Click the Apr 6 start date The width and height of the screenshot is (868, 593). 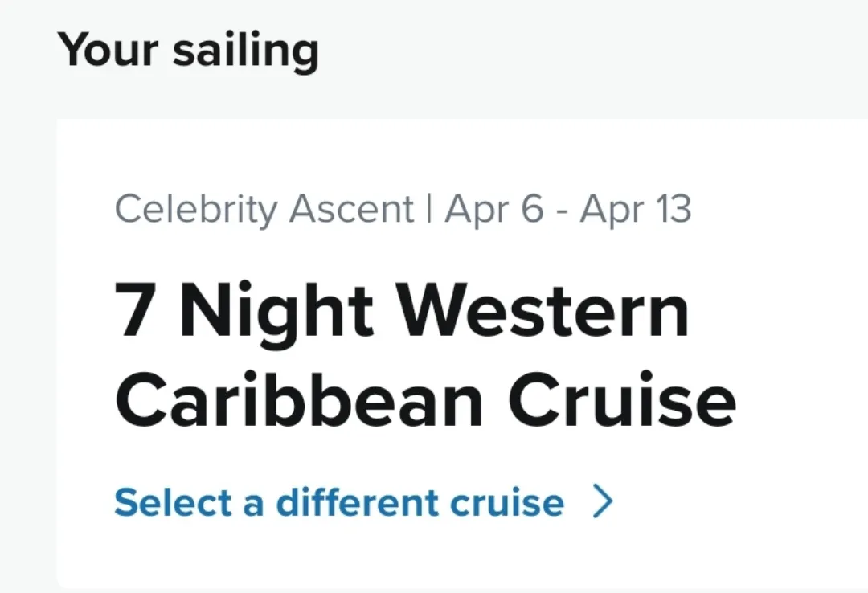(x=493, y=210)
